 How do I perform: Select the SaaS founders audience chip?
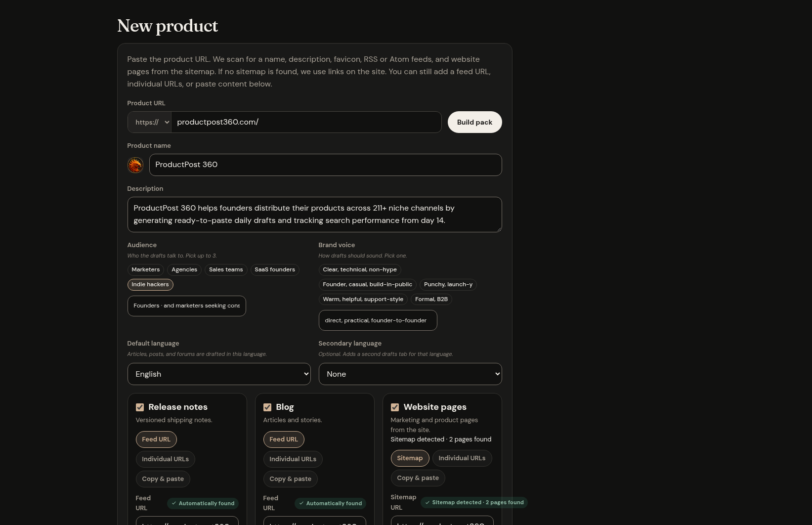pos(275,270)
